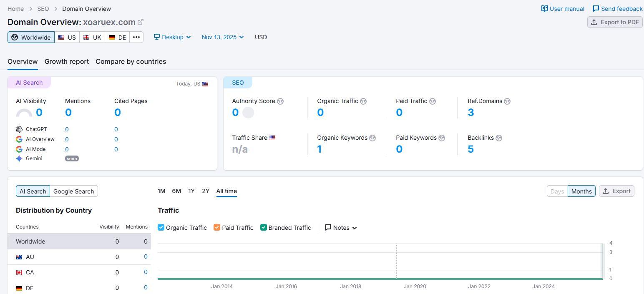The image size is (644, 294).
Task: Click the AU mentions value 0
Action: (x=146, y=256)
